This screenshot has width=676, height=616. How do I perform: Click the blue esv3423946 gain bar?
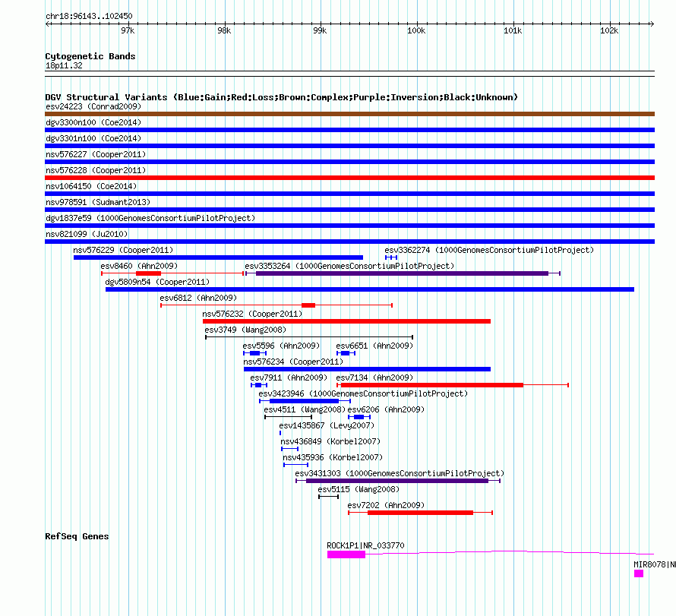[304, 401]
